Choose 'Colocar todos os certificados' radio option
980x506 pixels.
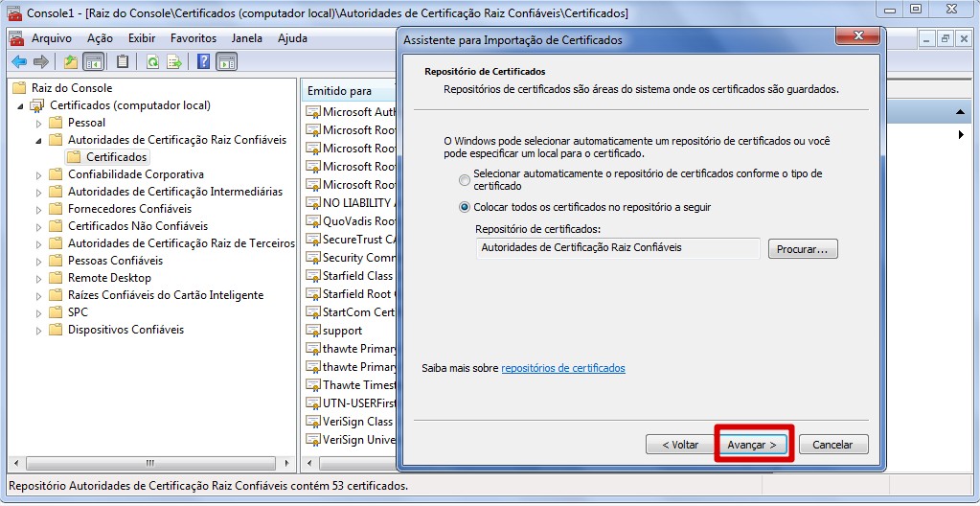[x=465, y=207]
